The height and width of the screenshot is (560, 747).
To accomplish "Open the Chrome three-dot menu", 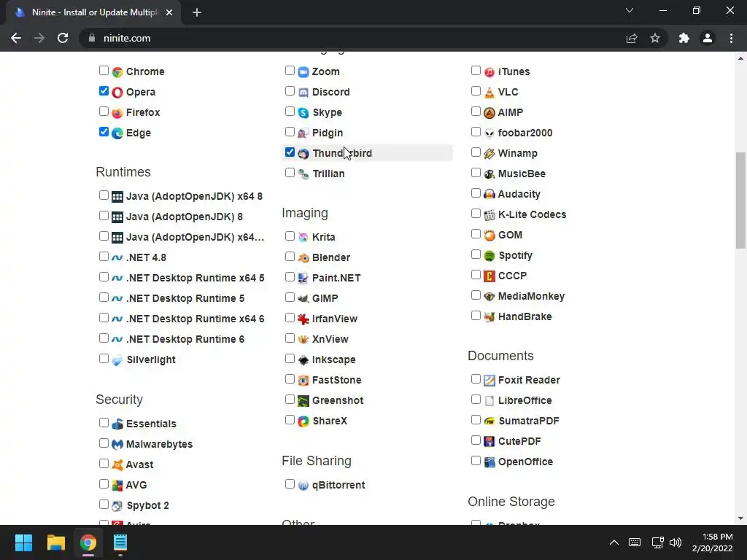I will tap(731, 38).
